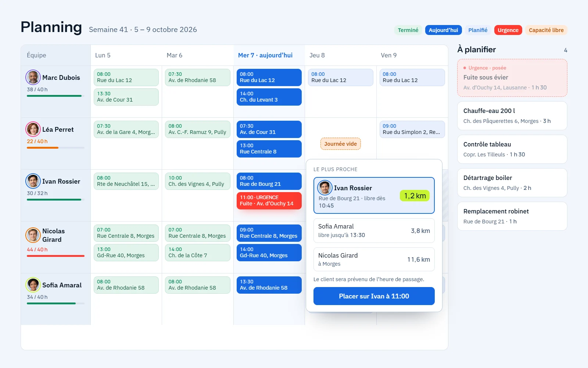Select the 'Mar 6' column header
The height and width of the screenshot is (368, 588).
click(x=198, y=55)
